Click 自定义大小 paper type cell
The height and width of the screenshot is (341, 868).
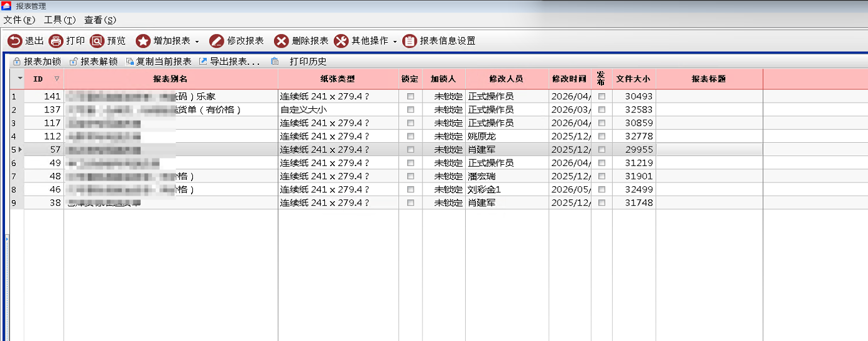coord(338,109)
